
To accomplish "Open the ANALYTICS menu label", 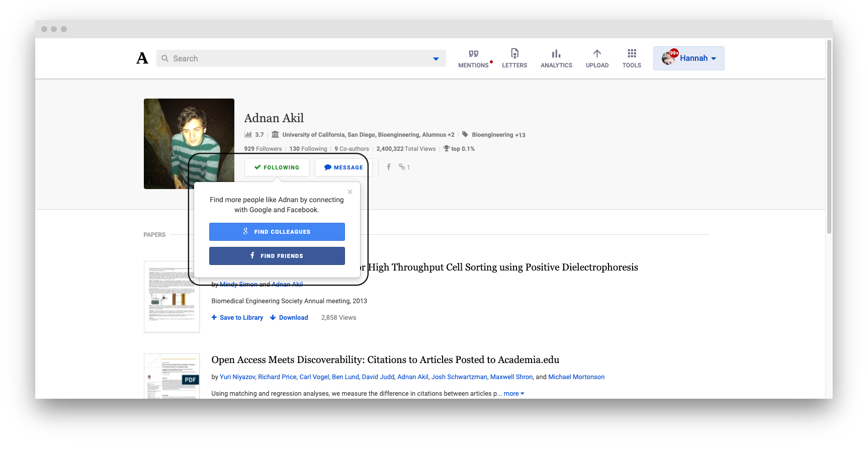I will click(556, 65).
